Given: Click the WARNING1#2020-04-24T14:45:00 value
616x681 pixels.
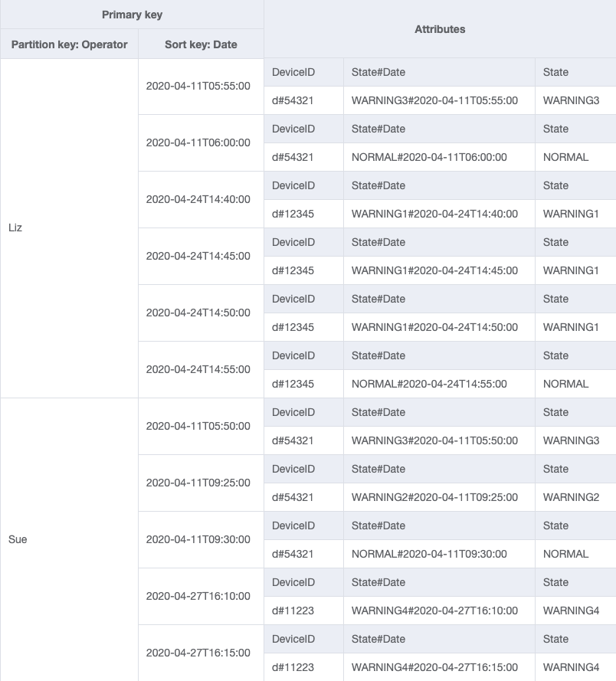Looking at the screenshot, I should pos(434,270).
